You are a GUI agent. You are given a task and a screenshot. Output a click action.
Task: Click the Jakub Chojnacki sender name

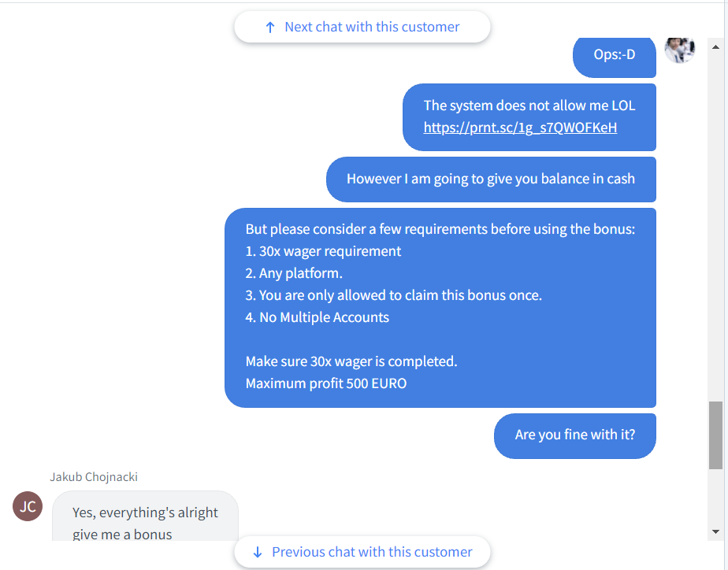click(94, 477)
